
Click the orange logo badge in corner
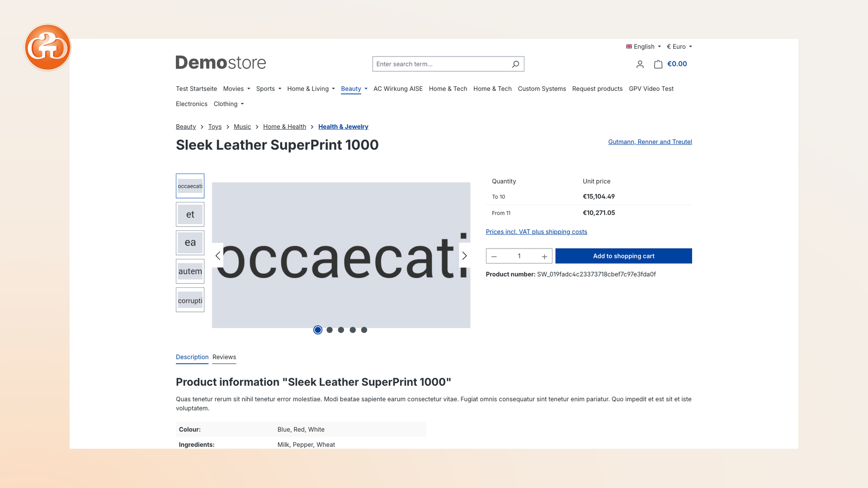(47, 47)
